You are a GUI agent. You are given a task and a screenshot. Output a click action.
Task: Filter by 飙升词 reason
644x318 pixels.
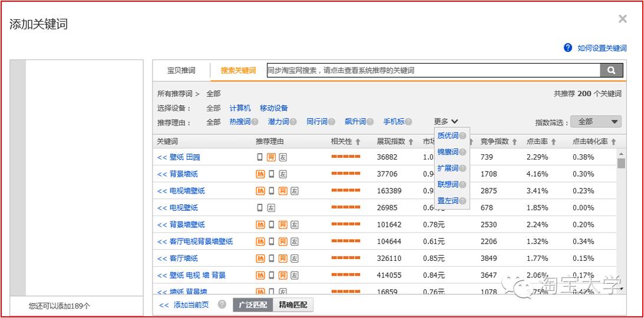pos(356,122)
